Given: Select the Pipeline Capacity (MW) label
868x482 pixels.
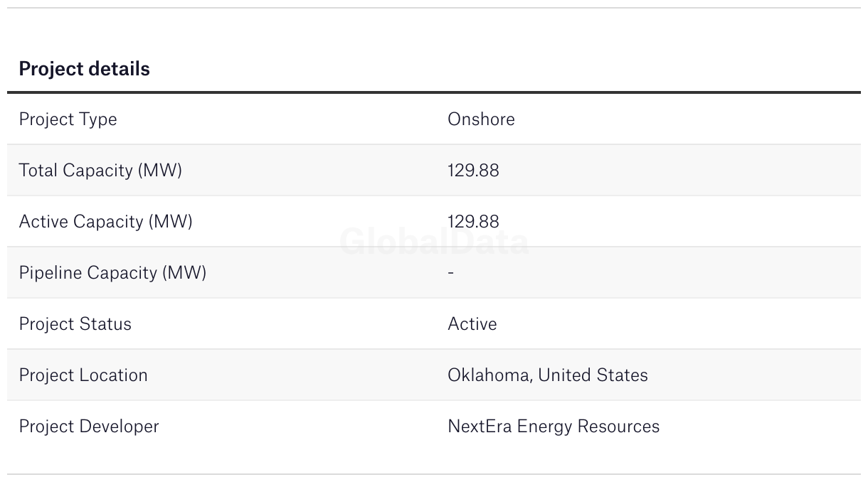Looking at the screenshot, I should coord(112,273).
